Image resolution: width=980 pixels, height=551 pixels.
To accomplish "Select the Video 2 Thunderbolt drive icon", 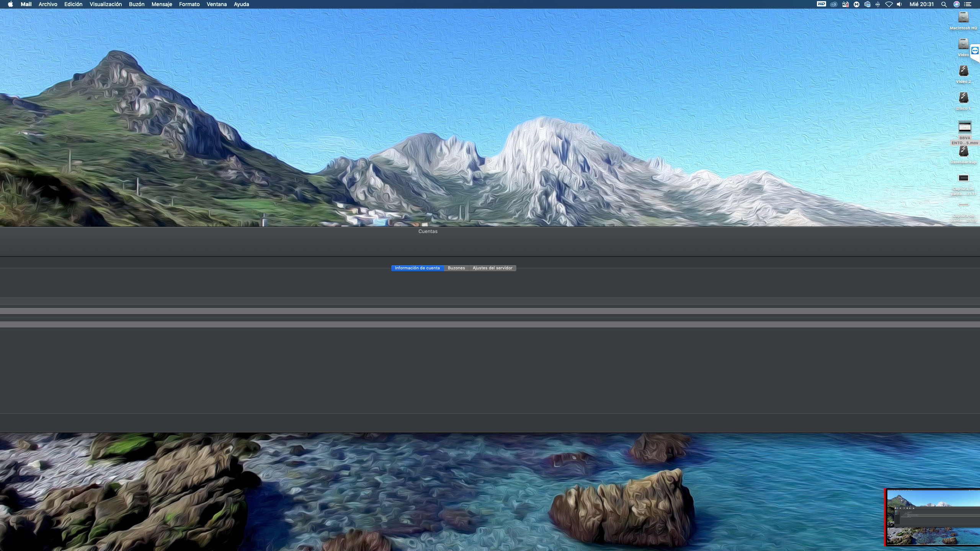I will click(x=963, y=71).
